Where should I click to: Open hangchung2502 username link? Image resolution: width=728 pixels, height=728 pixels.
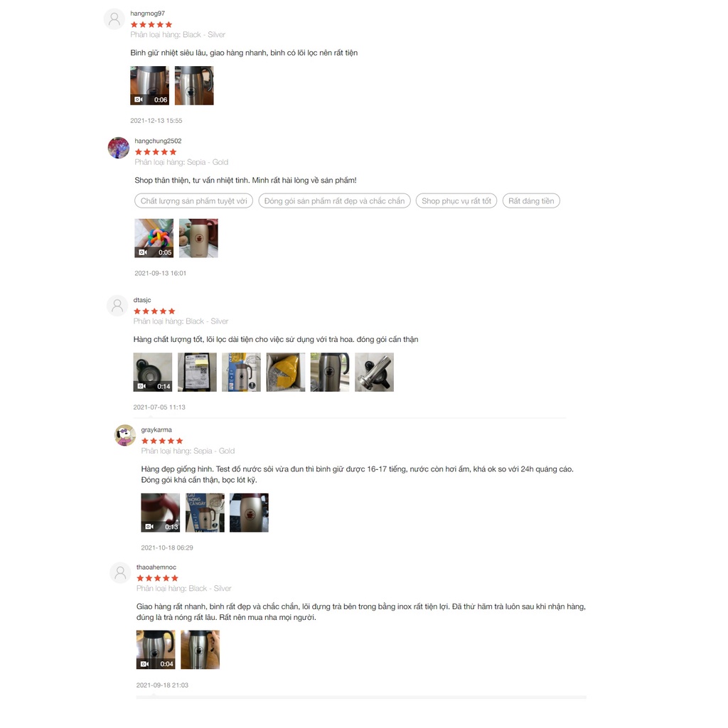pos(158,141)
